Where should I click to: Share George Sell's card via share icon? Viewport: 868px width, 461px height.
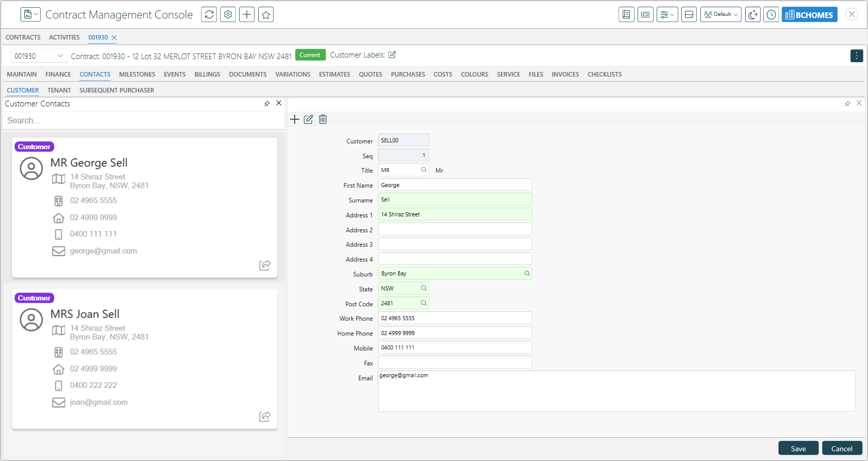click(265, 265)
